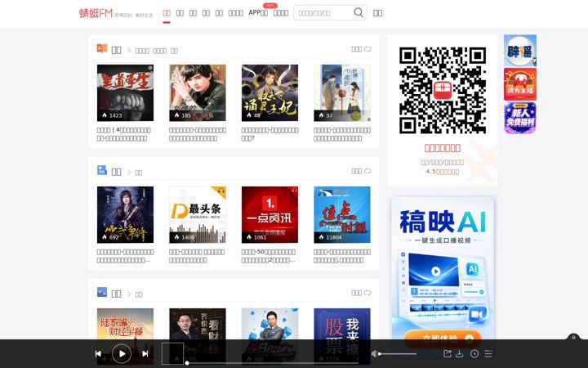Open the cover with suited man and blue cubes
Viewport: 588px width, 368px height.
[270, 324]
